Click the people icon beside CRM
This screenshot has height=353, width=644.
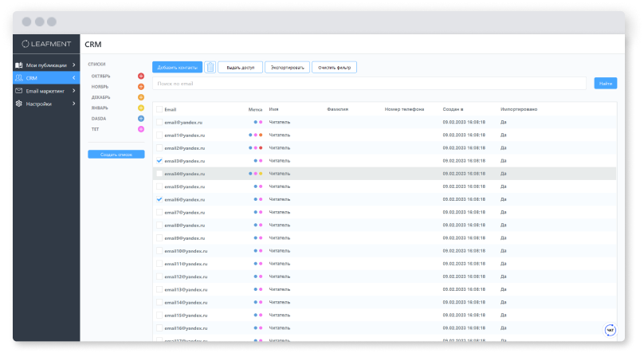19,77
